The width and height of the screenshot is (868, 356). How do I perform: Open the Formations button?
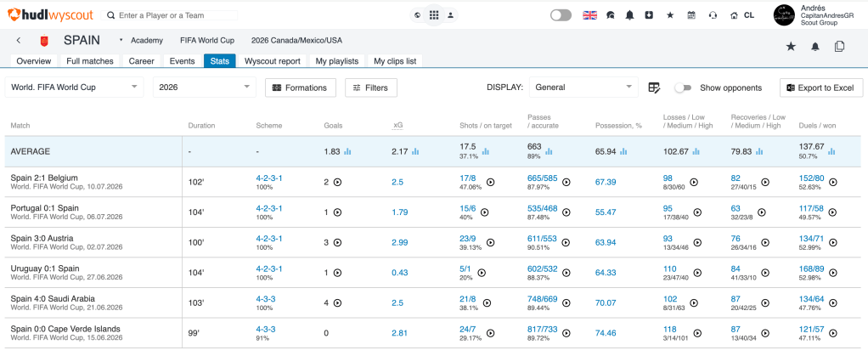point(301,88)
